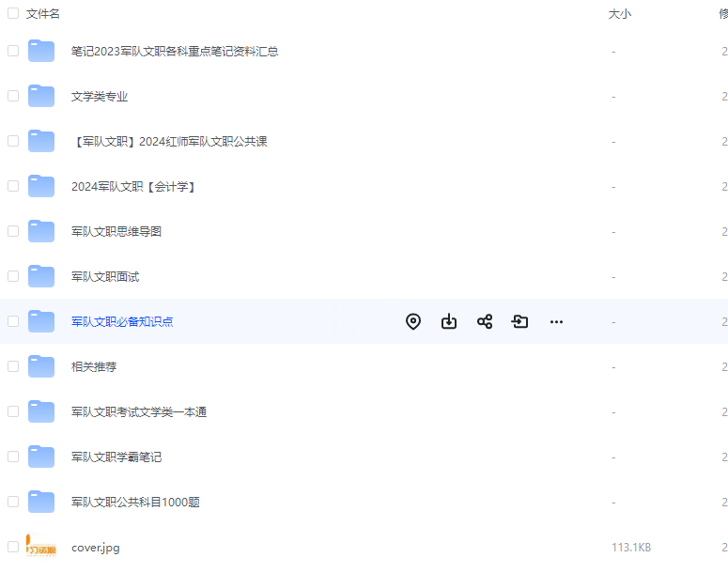
Task: Click folder icon of 军队文职学霸笔记
Action: point(40,456)
